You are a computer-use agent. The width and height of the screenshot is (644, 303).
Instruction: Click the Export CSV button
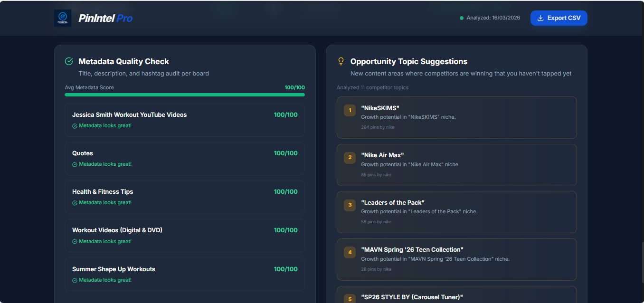(x=559, y=18)
